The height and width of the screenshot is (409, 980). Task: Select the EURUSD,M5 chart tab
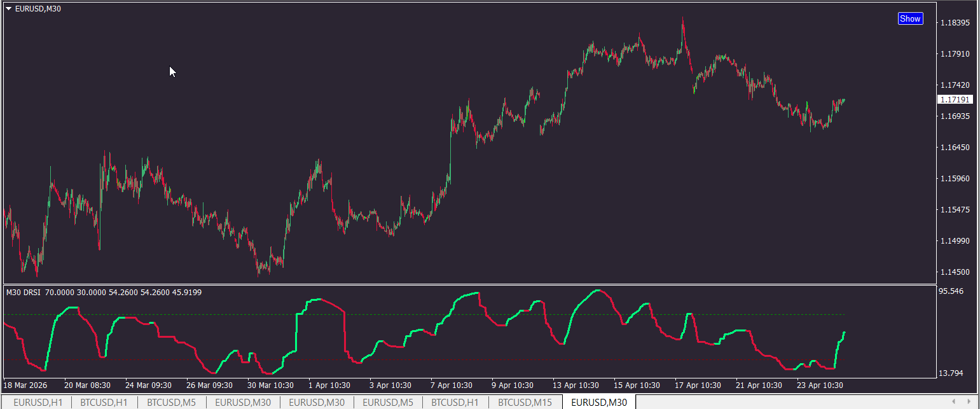[x=388, y=402]
